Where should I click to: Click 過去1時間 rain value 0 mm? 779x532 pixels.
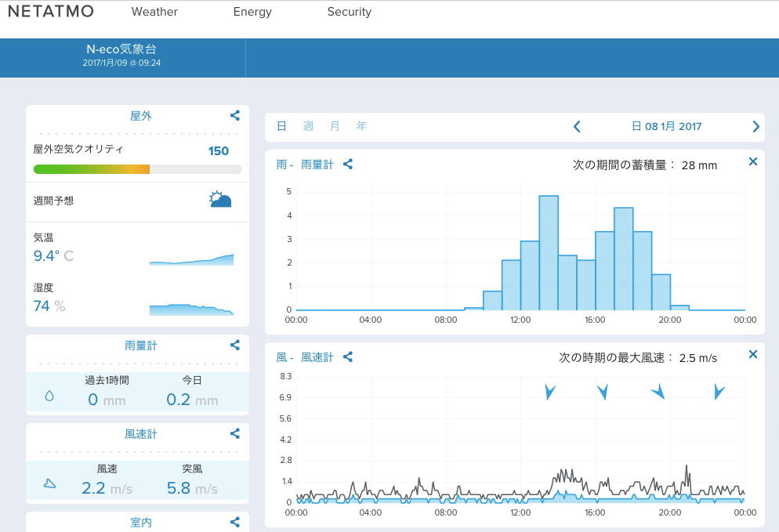click(107, 400)
